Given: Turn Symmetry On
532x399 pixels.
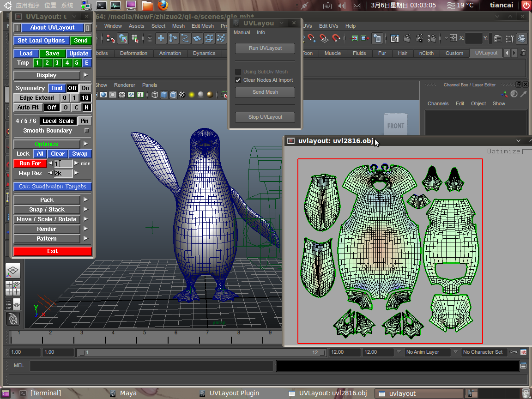Looking at the screenshot, I should (85, 88).
